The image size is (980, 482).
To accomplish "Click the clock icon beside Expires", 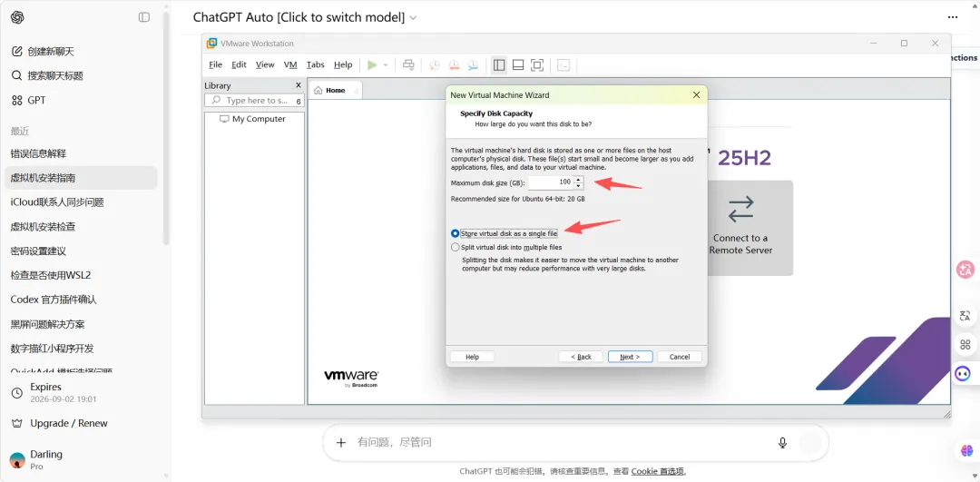I will pyautogui.click(x=17, y=393).
